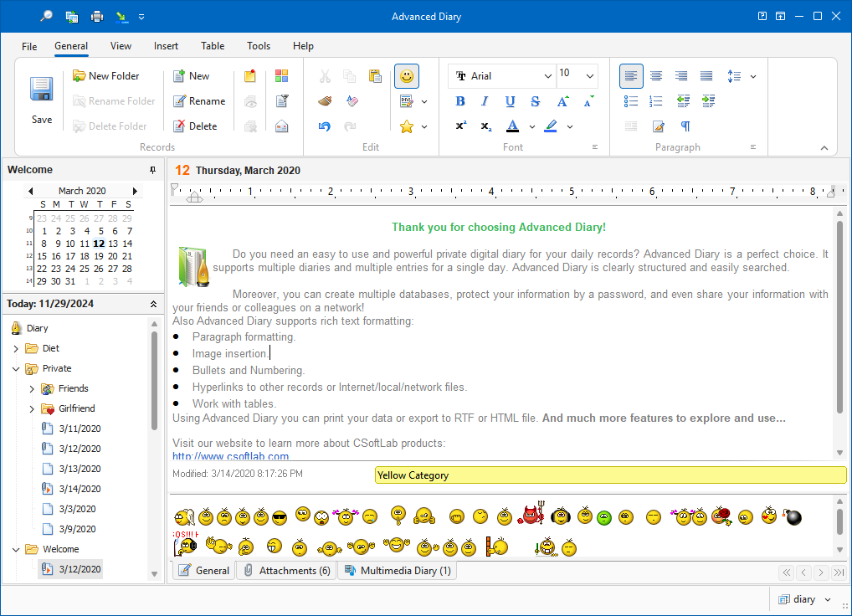
Task: Click the paragraph shading paintbrush icon
Action: (658, 126)
